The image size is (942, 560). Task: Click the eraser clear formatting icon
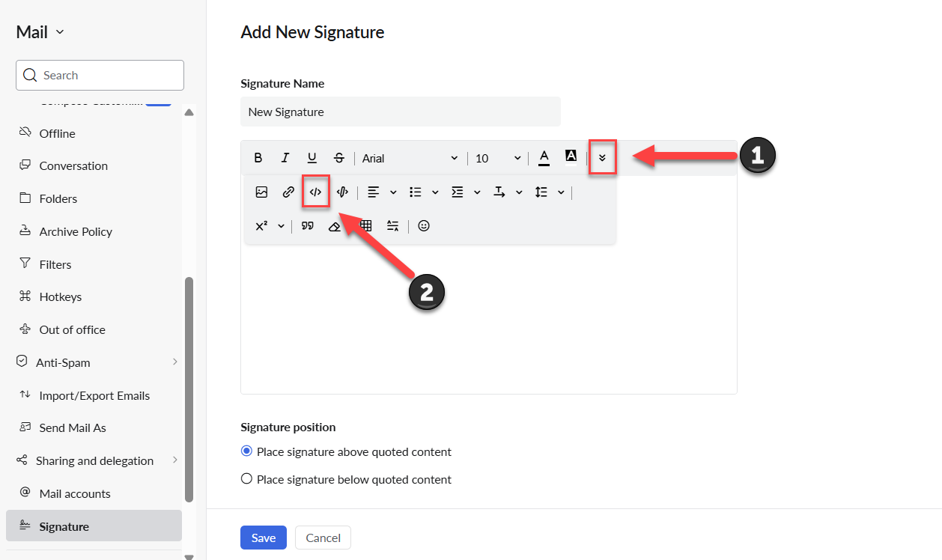coord(335,226)
